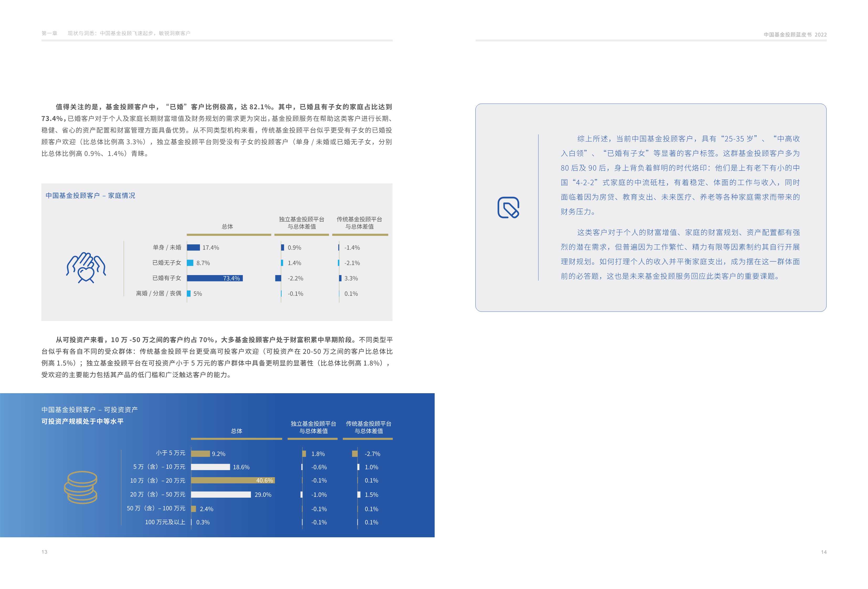Click the 2.4% value for 50万–100万元
The image size is (868, 589).
click(x=207, y=509)
